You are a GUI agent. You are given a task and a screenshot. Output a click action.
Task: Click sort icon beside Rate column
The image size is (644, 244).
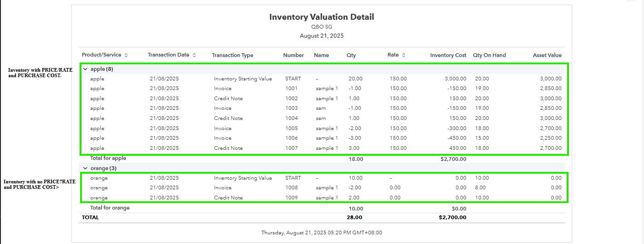click(x=404, y=55)
